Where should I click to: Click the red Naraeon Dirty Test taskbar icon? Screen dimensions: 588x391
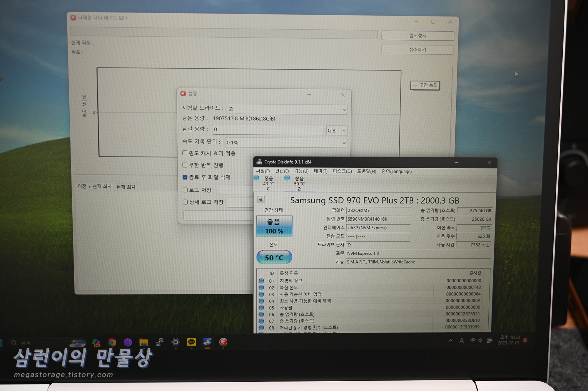(223, 342)
